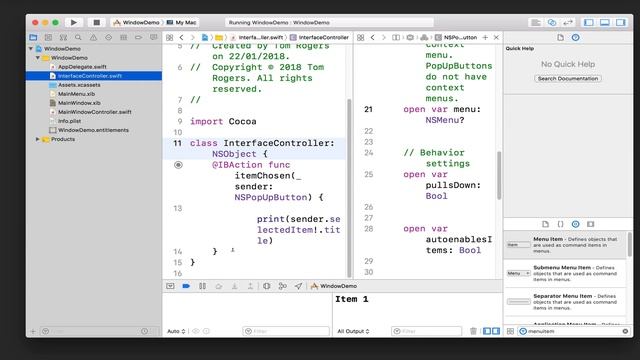The image size is (640, 360).
Task: Open the Symbol navigator
Action: [x=63, y=38]
